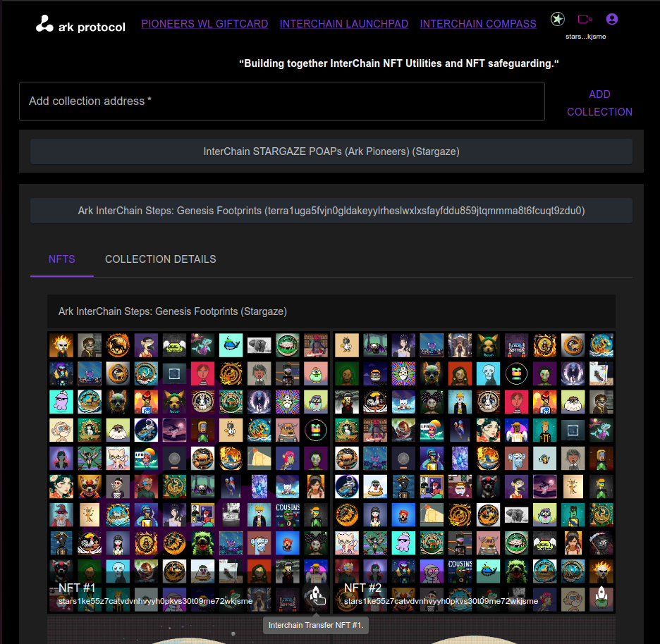Click the Interchain Transfer NFT #1 tooltip

click(316, 625)
